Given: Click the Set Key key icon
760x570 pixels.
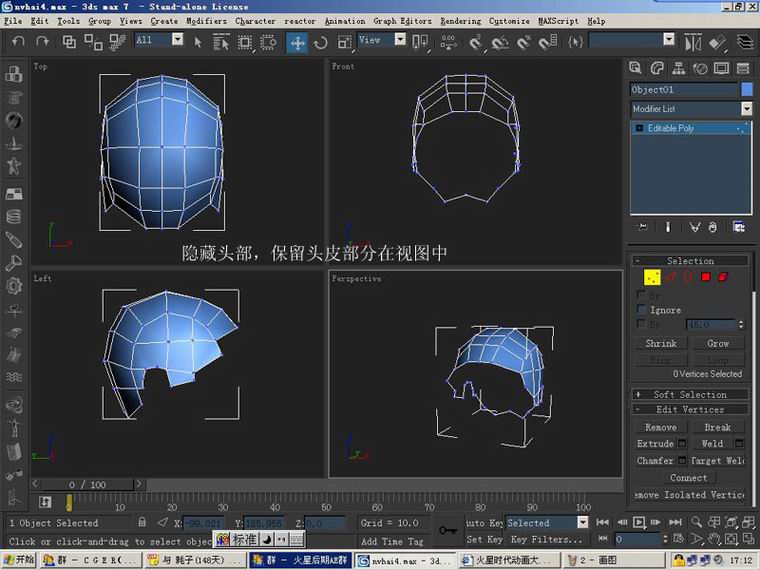Looking at the screenshot, I should pyautogui.click(x=447, y=531).
